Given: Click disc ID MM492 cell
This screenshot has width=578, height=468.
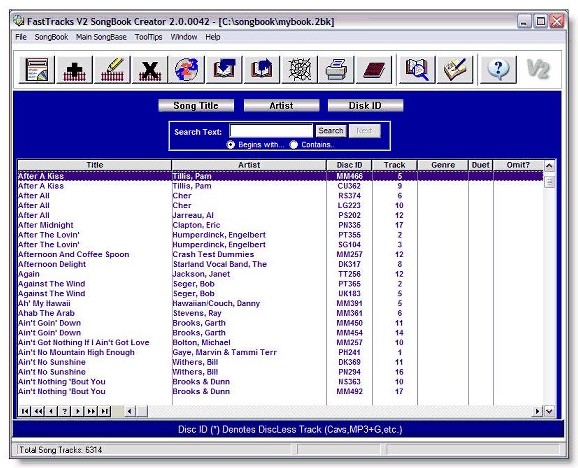Looking at the screenshot, I should pyautogui.click(x=349, y=391).
